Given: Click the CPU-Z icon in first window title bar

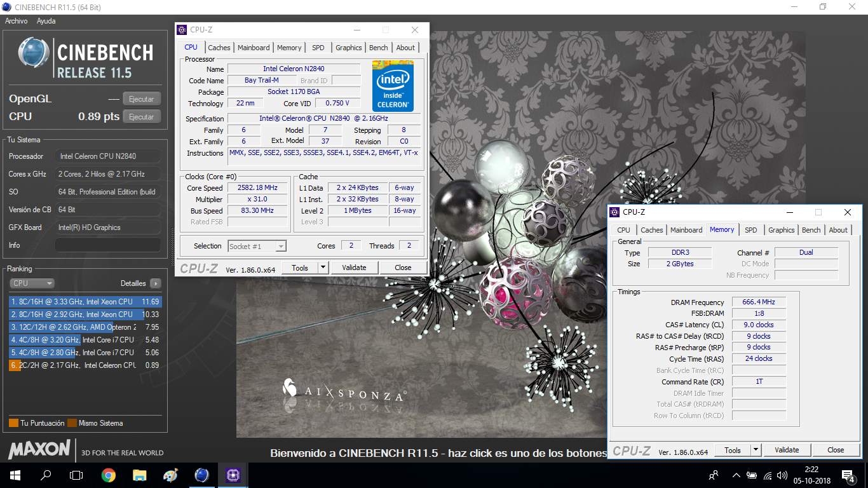Looking at the screenshot, I should pyautogui.click(x=182, y=30).
